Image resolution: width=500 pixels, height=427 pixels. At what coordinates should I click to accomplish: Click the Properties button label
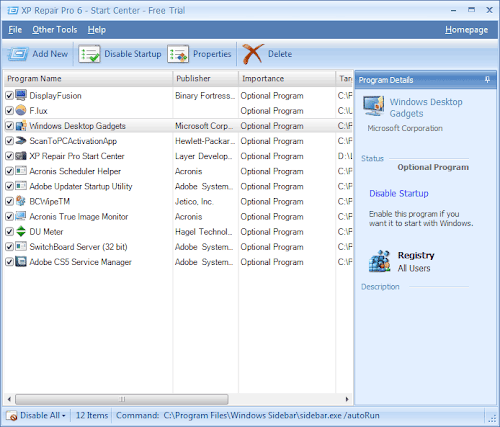(212, 54)
